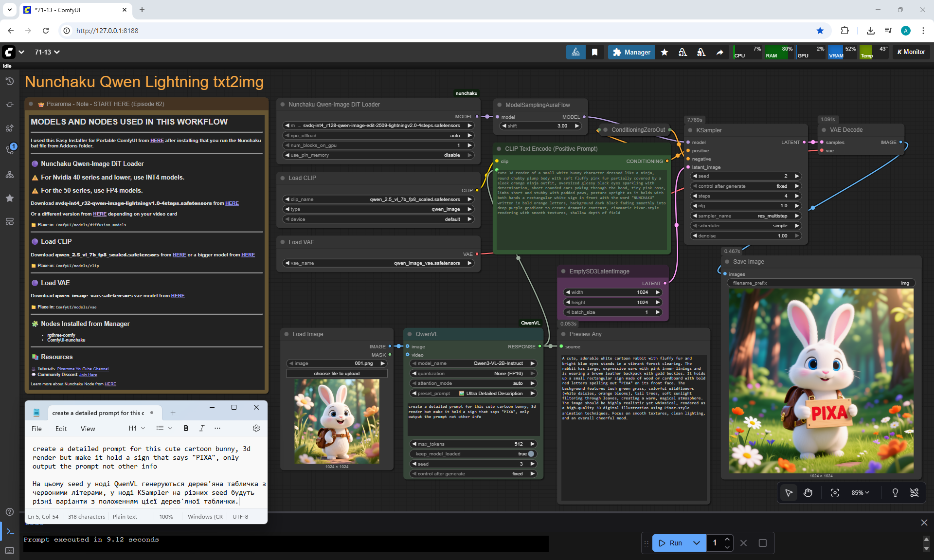Open the ComfyUI Manager
Image resolution: width=934 pixels, height=560 pixels.
pyautogui.click(x=631, y=52)
